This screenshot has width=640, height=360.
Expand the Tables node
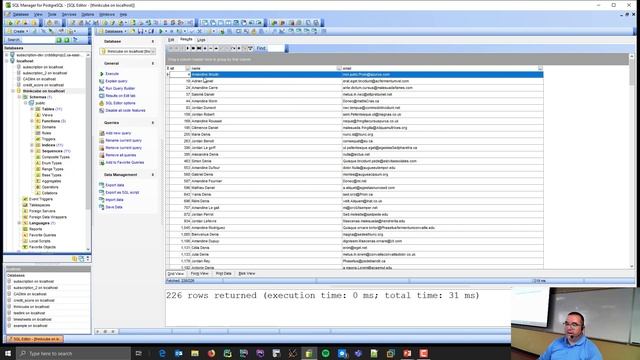(x=32, y=109)
